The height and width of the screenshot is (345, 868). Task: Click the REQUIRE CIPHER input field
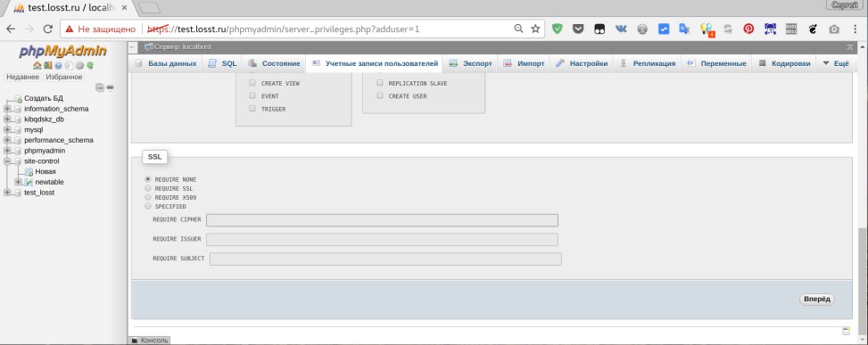(x=382, y=220)
